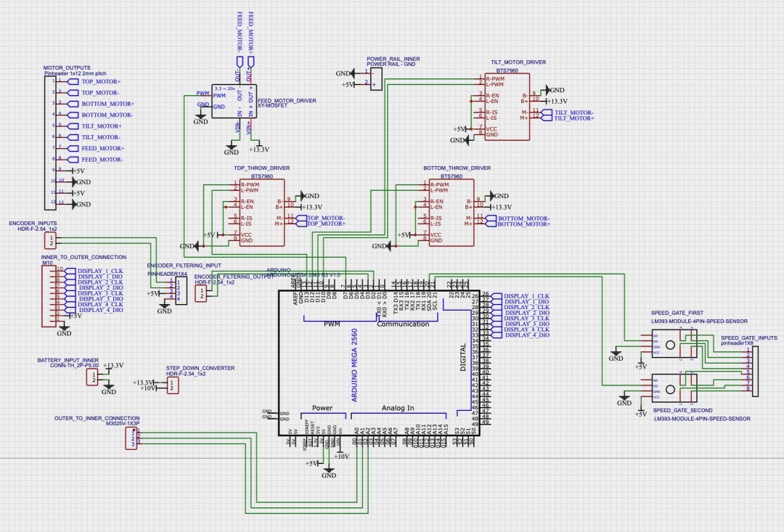Click the M3025V-1X3P part name

123,424
